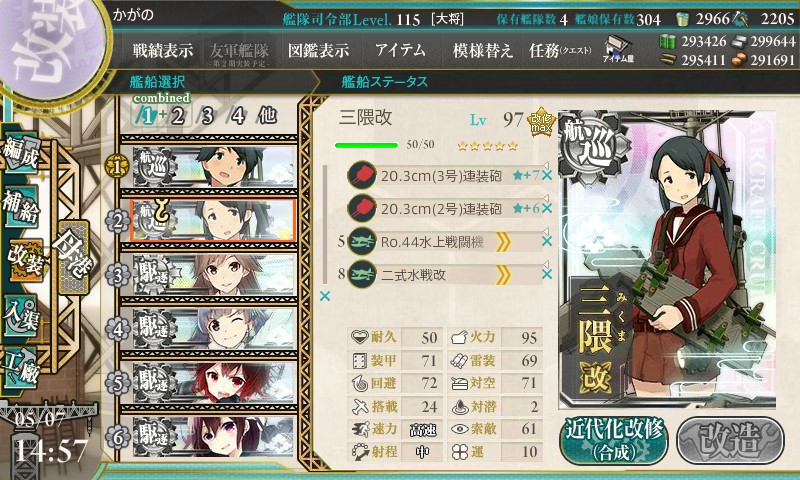Click the grey 改造 remodel button
Viewport: 800px width, 480px height.
tap(730, 441)
